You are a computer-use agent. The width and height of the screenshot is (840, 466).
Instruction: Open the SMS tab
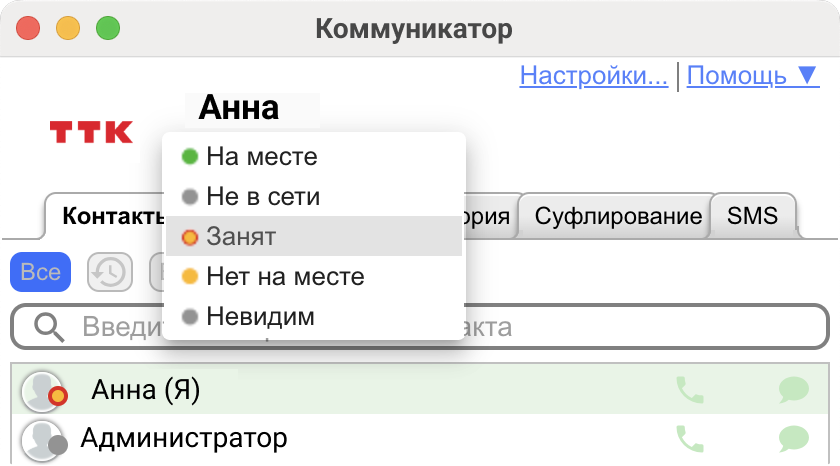[752, 216]
